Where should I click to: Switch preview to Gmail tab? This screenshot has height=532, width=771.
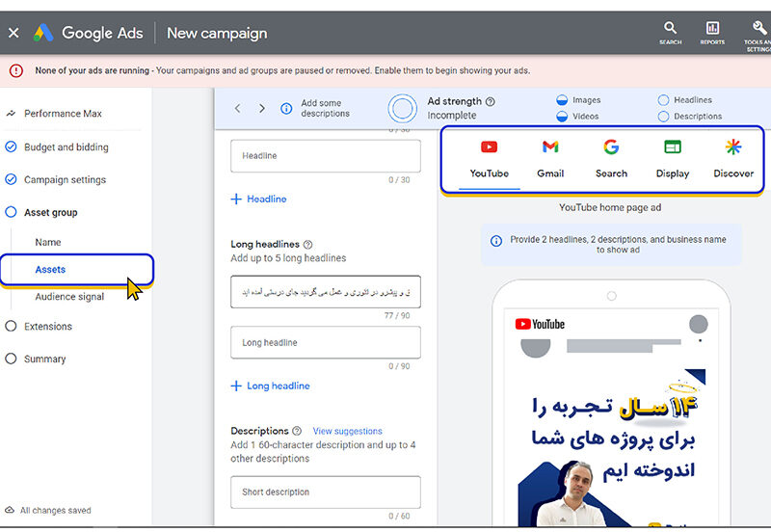[550, 159]
